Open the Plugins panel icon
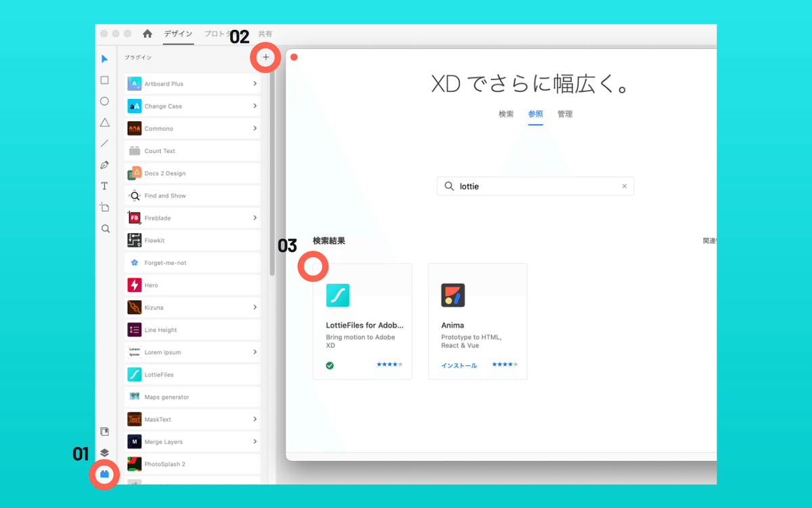Image resolution: width=812 pixels, height=508 pixels. [104, 475]
